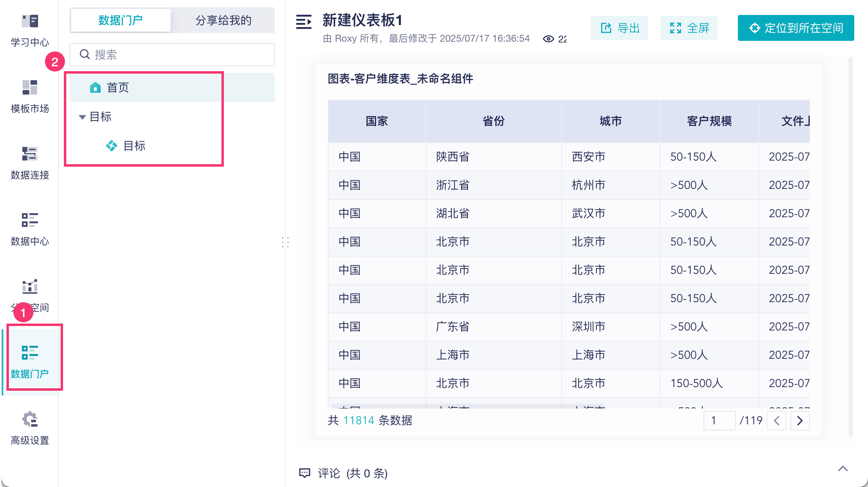Screen dimensions: 868x487
Task: Toggle the directory collapse icon beside title
Action: pos(304,22)
